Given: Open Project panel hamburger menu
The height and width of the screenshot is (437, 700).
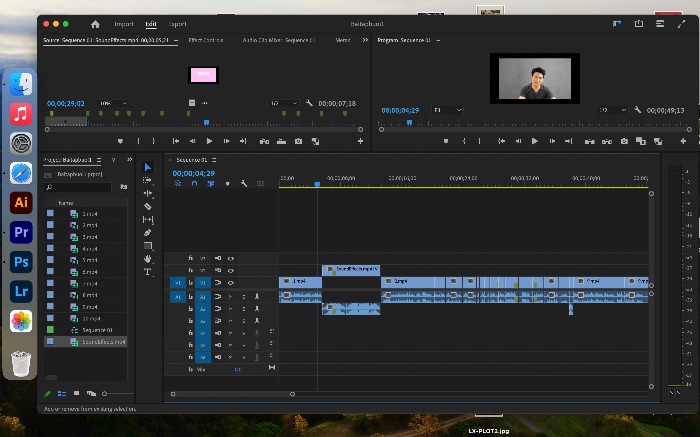Looking at the screenshot, I should 99,160.
